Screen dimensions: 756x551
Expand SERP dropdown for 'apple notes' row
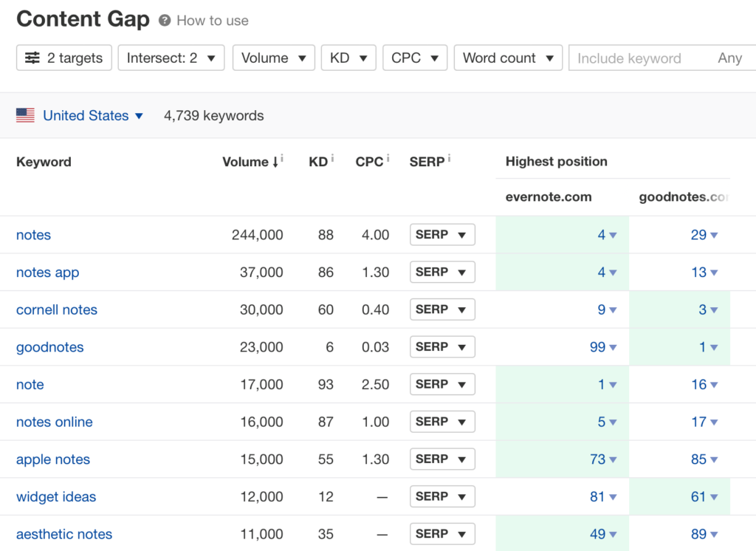click(443, 459)
